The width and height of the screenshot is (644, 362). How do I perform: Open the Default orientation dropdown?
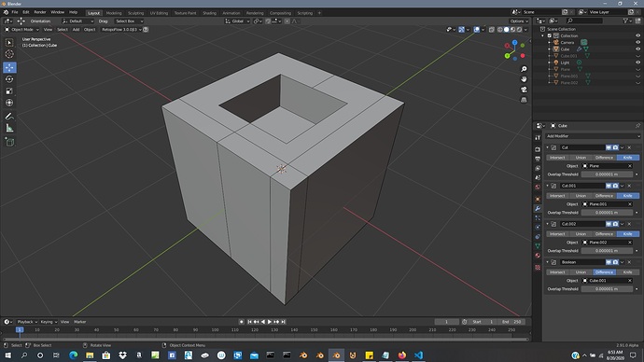pos(77,21)
